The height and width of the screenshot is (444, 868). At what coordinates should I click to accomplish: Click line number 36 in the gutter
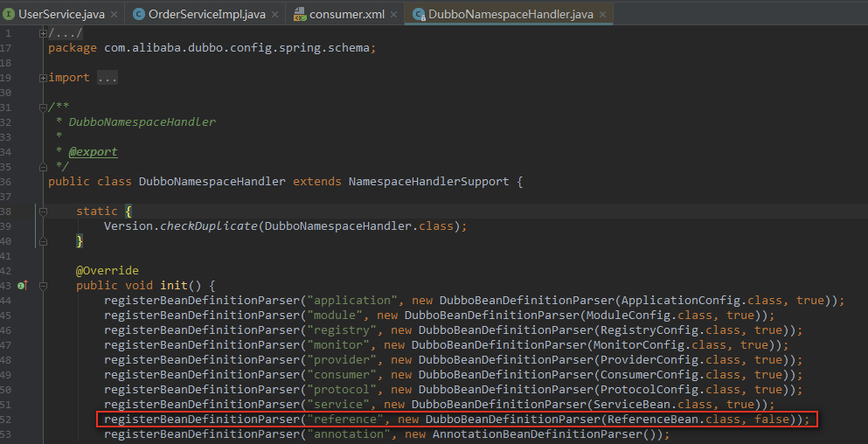coord(5,181)
